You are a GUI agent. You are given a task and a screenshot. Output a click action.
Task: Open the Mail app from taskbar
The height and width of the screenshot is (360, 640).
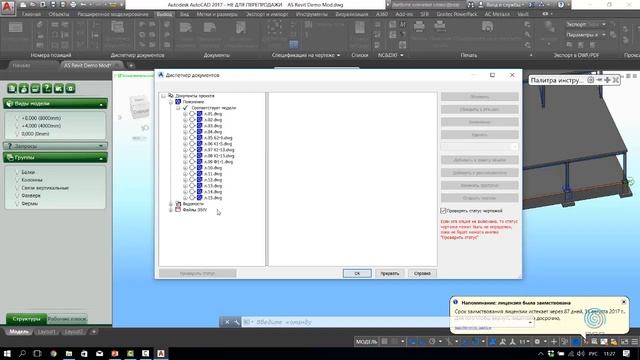100,353
